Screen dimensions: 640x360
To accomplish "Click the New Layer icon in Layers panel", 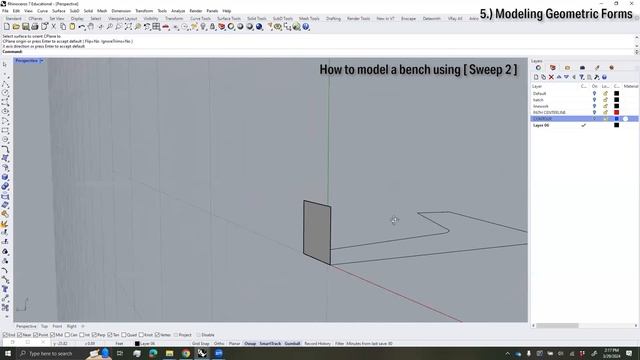I will [x=536, y=77].
